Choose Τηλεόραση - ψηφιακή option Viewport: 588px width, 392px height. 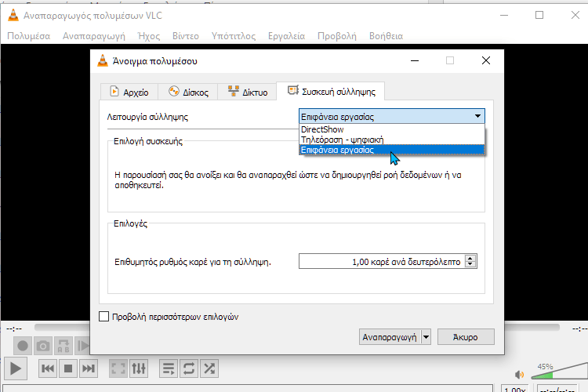tap(391, 140)
